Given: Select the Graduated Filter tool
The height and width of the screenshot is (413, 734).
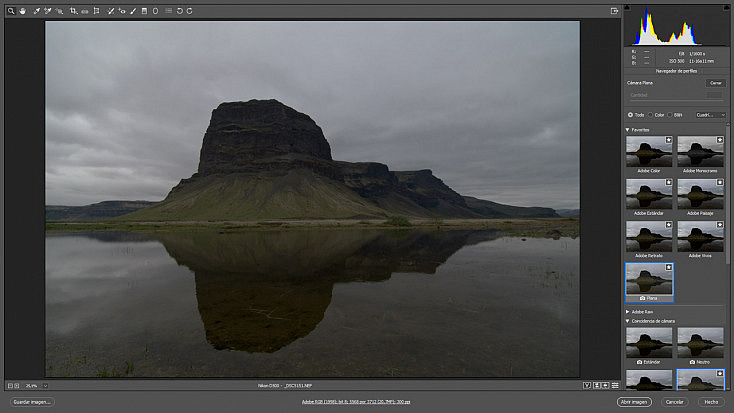Looking at the screenshot, I should point(144,11).
